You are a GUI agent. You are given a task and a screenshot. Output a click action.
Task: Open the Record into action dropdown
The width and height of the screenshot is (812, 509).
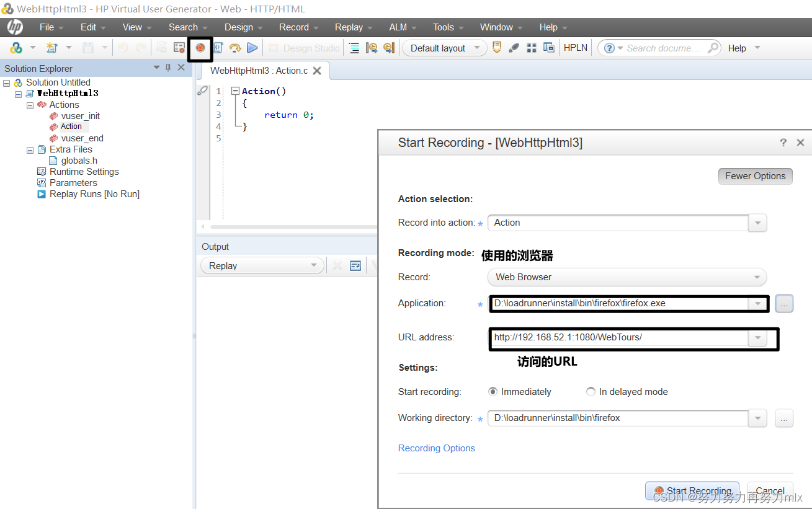click(757, 223)
